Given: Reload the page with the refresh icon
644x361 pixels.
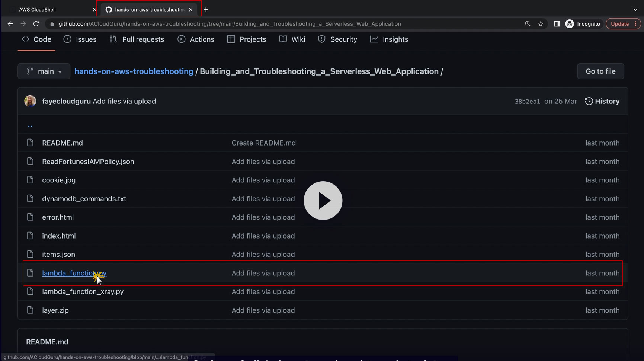Looking at the screenshot, I should coord(36,24).
